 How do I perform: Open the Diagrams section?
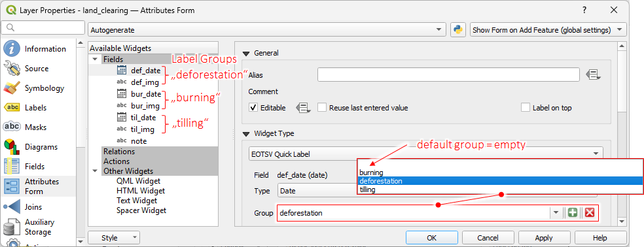pos(38,147)
